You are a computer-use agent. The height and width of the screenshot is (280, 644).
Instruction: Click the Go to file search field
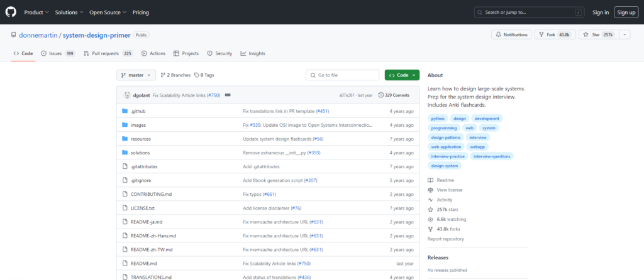point(343,75)
